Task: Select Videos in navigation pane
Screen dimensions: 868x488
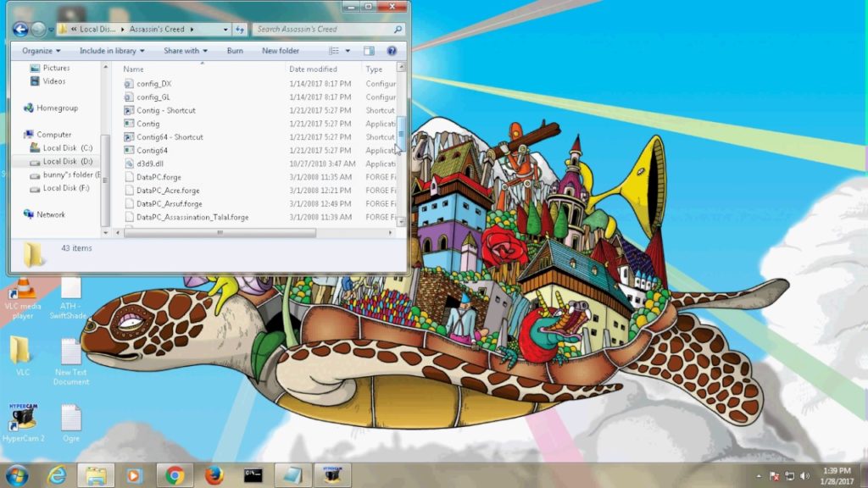Action: coord(48,81)
